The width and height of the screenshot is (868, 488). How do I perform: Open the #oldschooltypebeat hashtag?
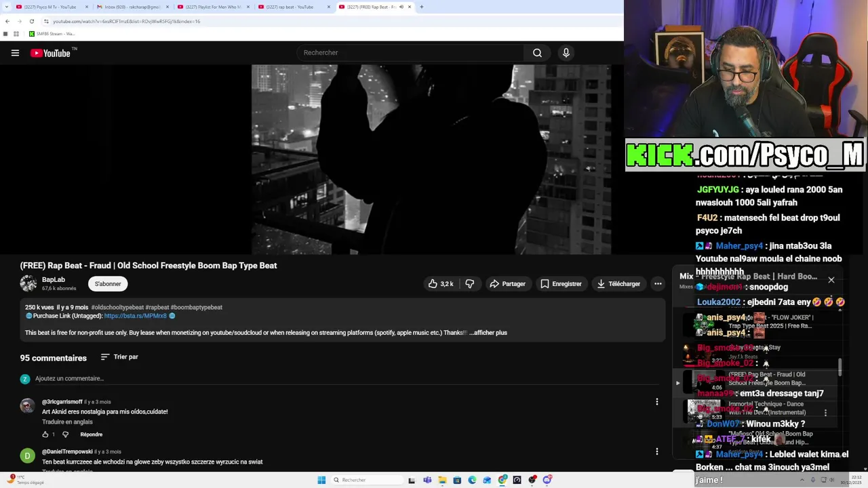(x=117, y=308)
